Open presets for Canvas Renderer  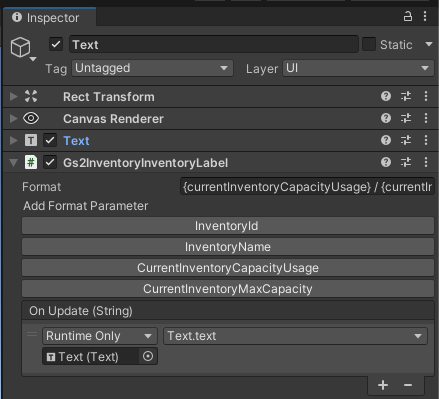[x=406, y=118]
